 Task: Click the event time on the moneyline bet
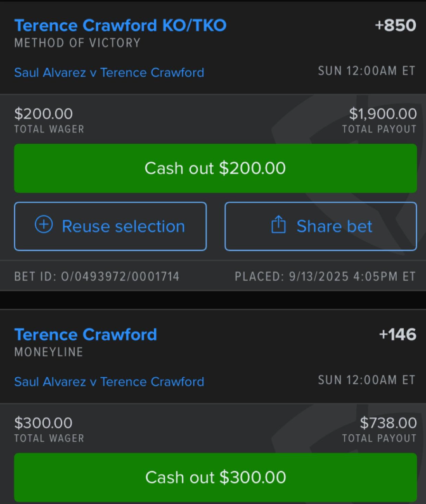pyautogui.click(x=367, y=380)
